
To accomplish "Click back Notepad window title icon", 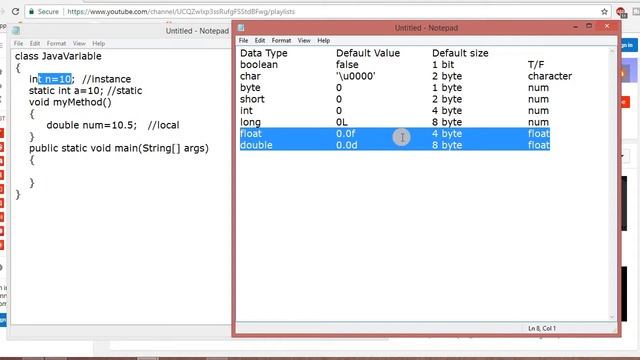I will 16,31.
